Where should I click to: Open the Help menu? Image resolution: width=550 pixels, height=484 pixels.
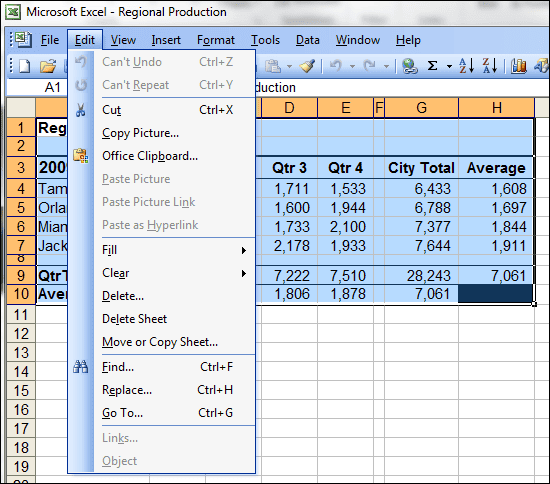[408, 40]
